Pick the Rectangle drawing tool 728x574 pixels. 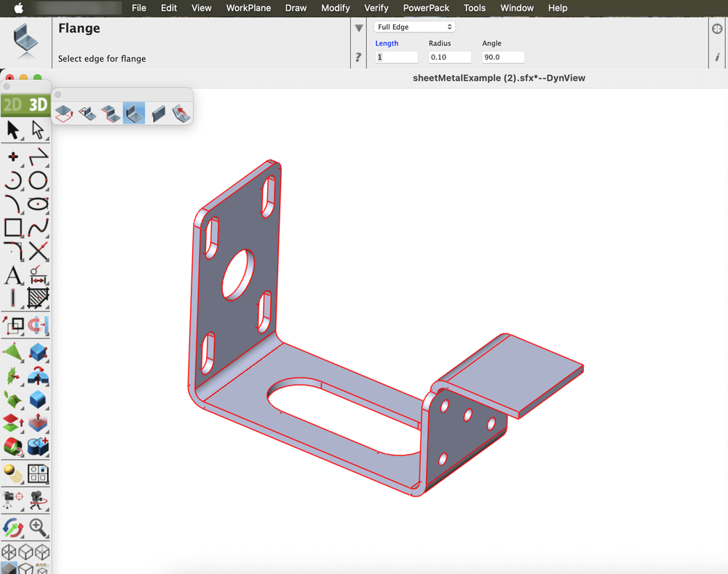[x=13, y=228]
